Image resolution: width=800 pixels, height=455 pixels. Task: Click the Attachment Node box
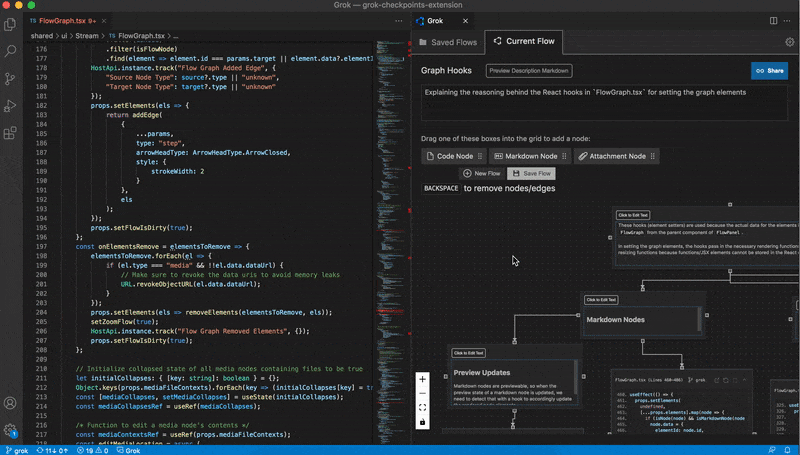[616, 156]
